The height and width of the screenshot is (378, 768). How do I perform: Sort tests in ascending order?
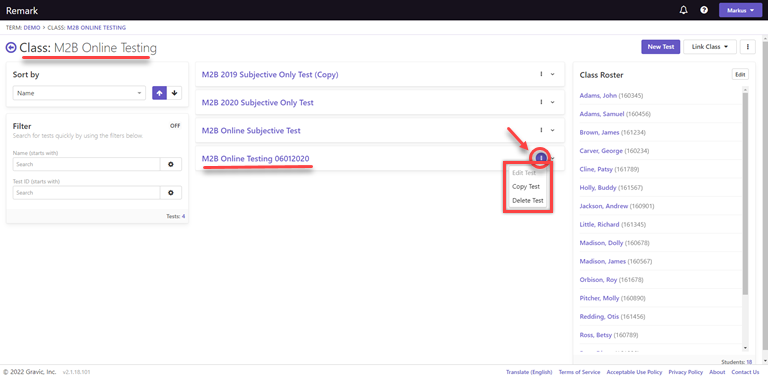[x=160, y=93]
